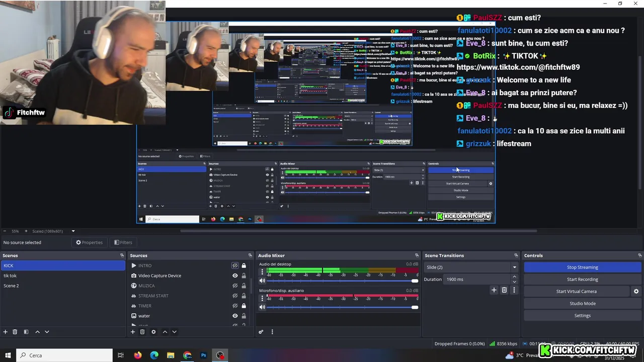Add a new source with the plus icon
The image size is (644, 362).
point(133,332)
